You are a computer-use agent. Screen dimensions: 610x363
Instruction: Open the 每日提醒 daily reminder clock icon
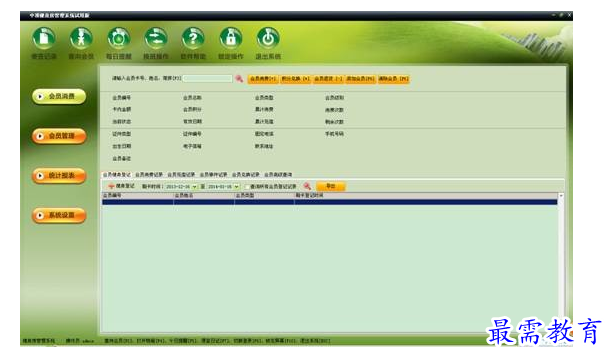click(118, 38)
